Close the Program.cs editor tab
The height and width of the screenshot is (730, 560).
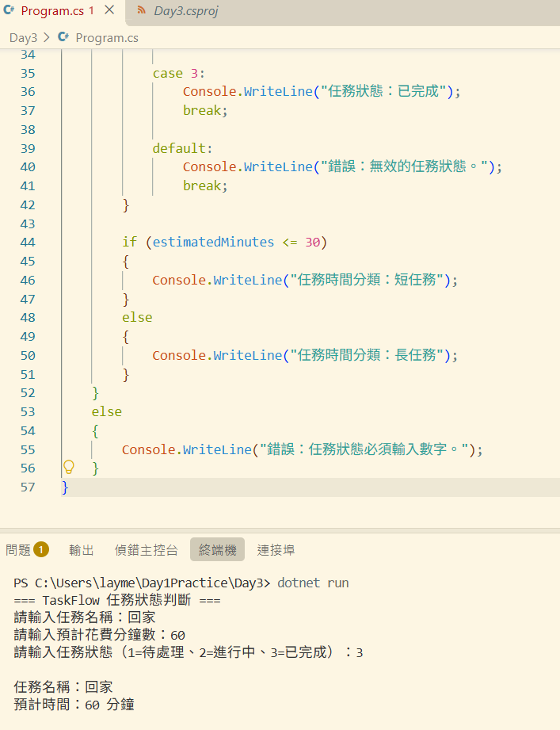tap(109, 10)
